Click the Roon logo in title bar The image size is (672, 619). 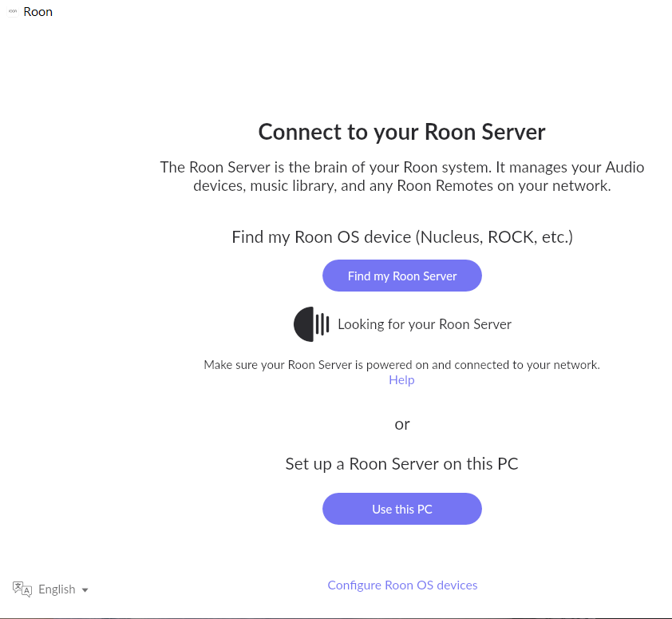pyautogui.click(x=13, y=12)
